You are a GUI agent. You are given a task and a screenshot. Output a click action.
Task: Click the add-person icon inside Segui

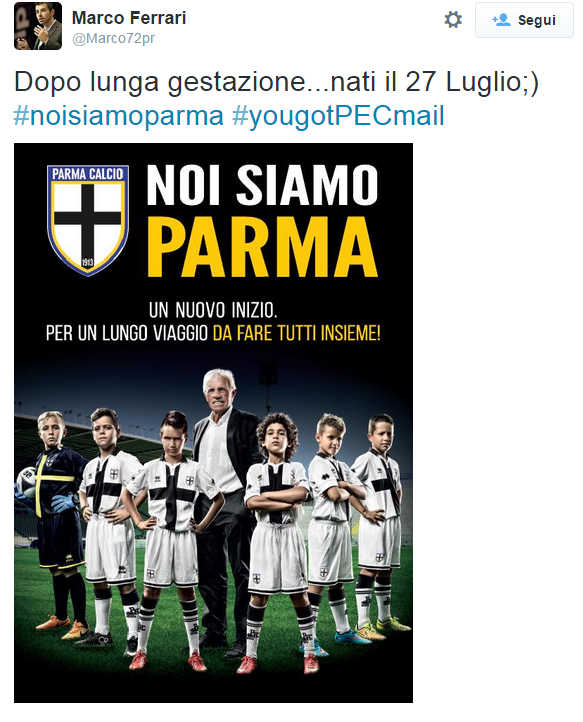[x=501, y=20]
